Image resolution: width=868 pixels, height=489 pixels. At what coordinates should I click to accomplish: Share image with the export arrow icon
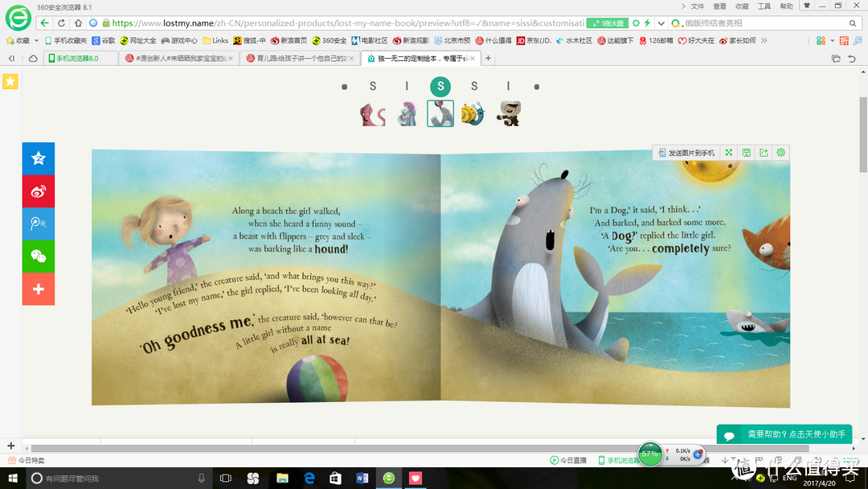tap(764, 153)
